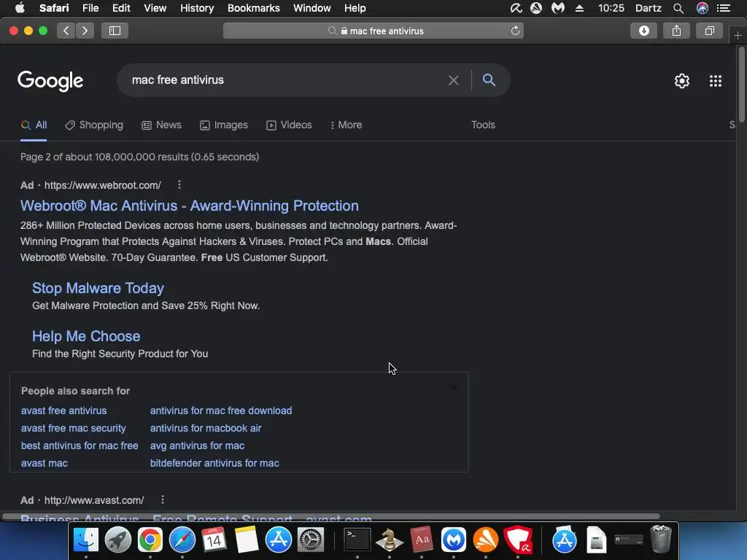Image resolution: width=747 pixels, height=560 pixels.
Task: Search for avast free antivirus suggestion
Action: tap(64, 411)
